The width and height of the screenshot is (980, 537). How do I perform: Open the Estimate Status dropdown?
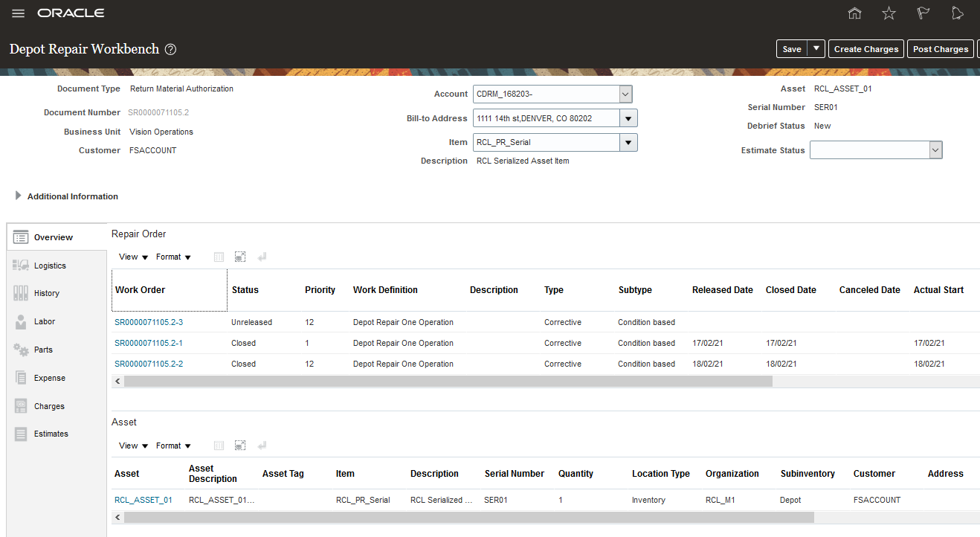[935, 150]
